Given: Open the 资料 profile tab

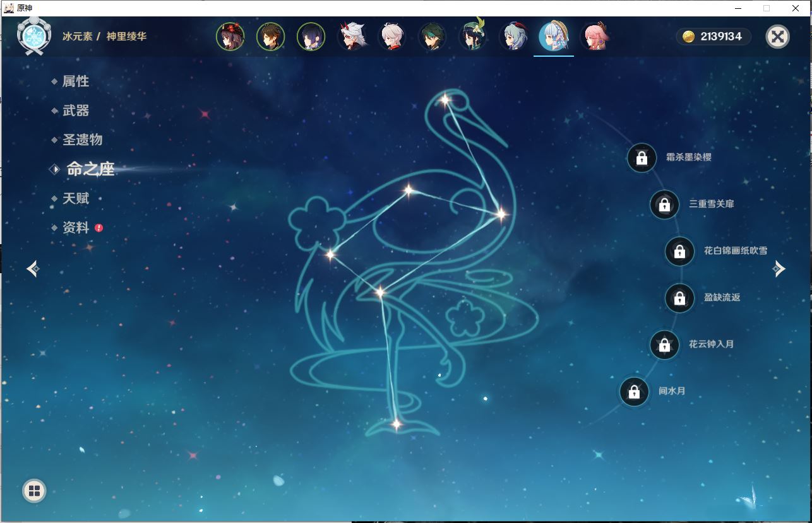Looking at the screenshot, I should pyautogui.click(x=75, y=228).
